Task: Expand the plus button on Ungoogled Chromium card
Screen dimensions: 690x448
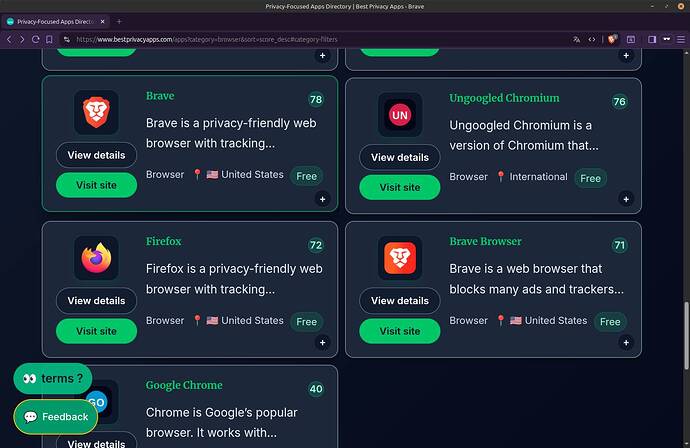Action: tap(626, 199)
